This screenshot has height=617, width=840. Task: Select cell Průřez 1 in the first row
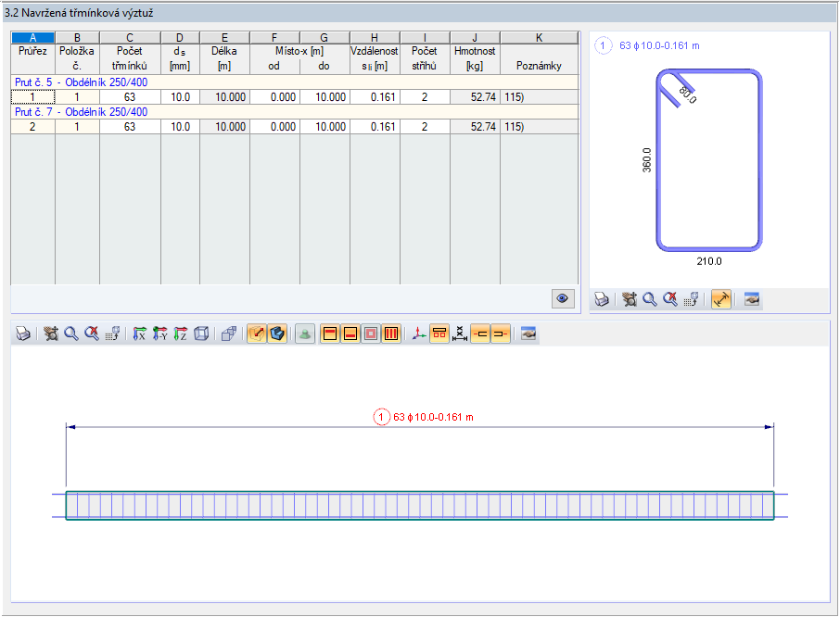pos(32,97)
